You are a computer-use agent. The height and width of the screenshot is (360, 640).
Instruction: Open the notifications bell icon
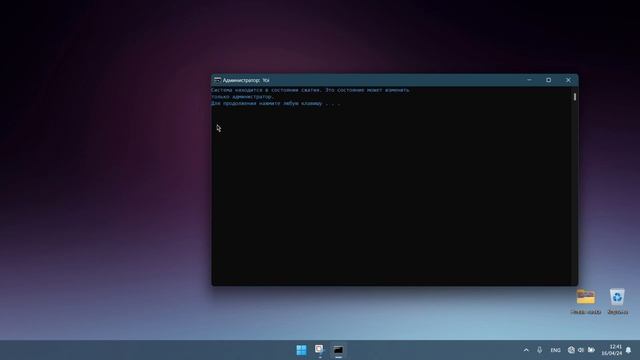tap(629, 350)
